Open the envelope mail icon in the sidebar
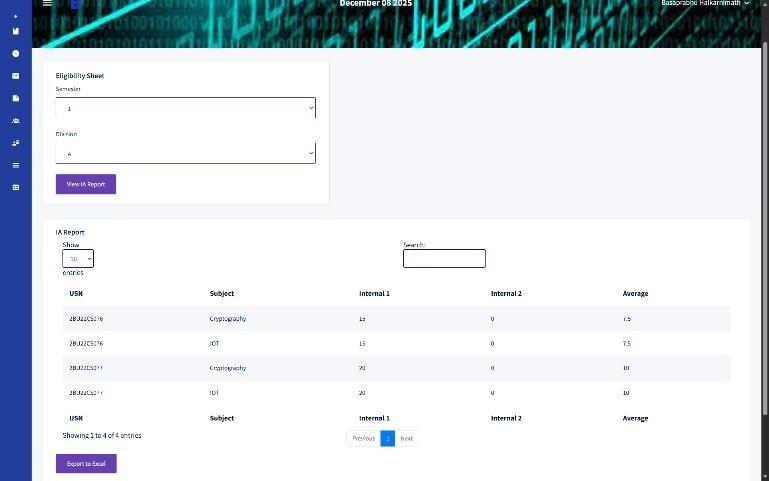Viewport: 769px width, 481px height. coord(16,76)
